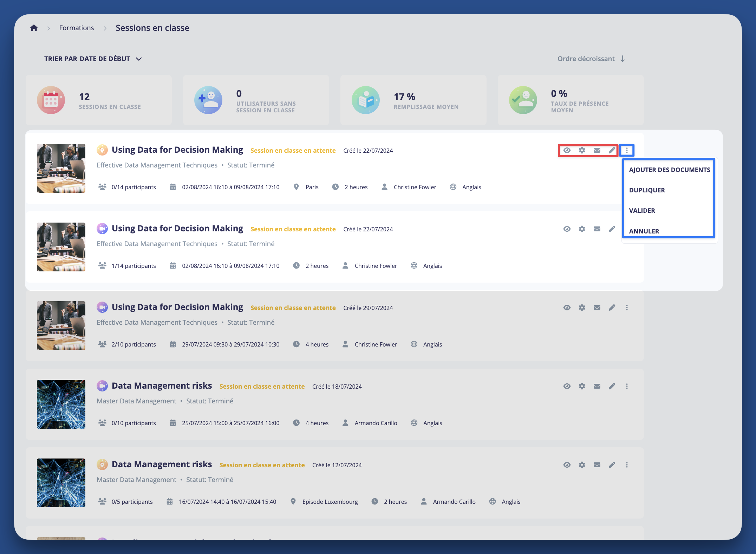Click eye icon for session created 29/07/2024
Image resolution: width=756 pixels, height=554 pixels.
[567, 308]
